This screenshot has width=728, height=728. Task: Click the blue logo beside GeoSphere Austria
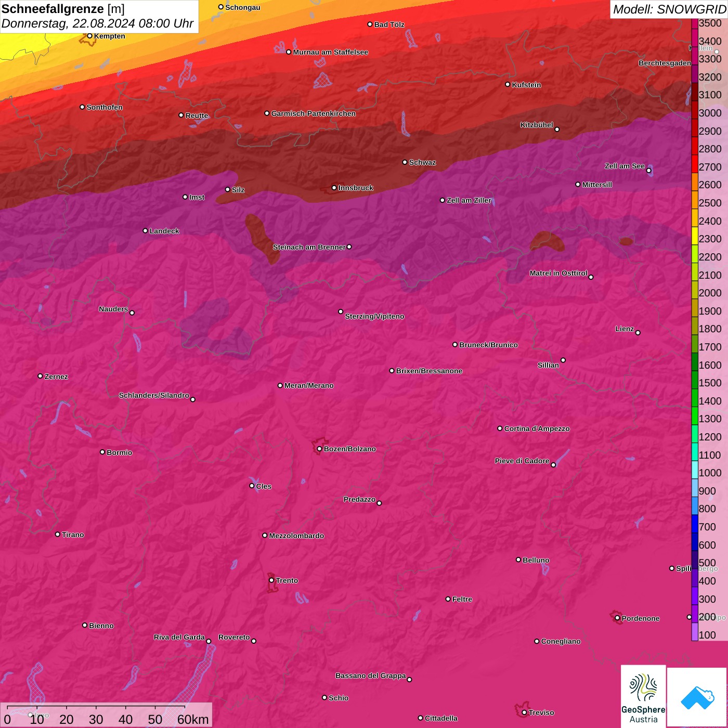pyautogui.click(x=697, y=697)
